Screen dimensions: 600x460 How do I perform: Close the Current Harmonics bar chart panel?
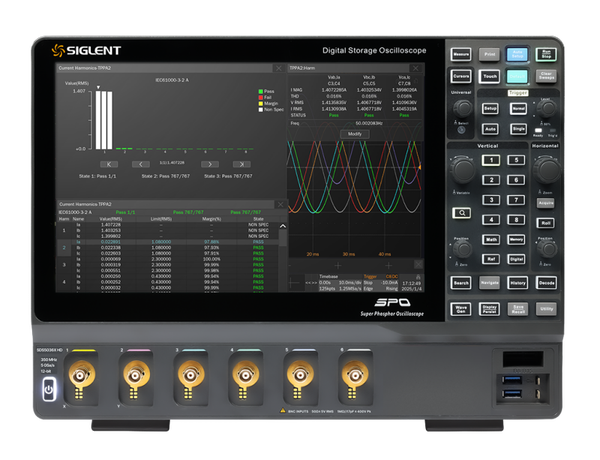[x=279, y=68]
